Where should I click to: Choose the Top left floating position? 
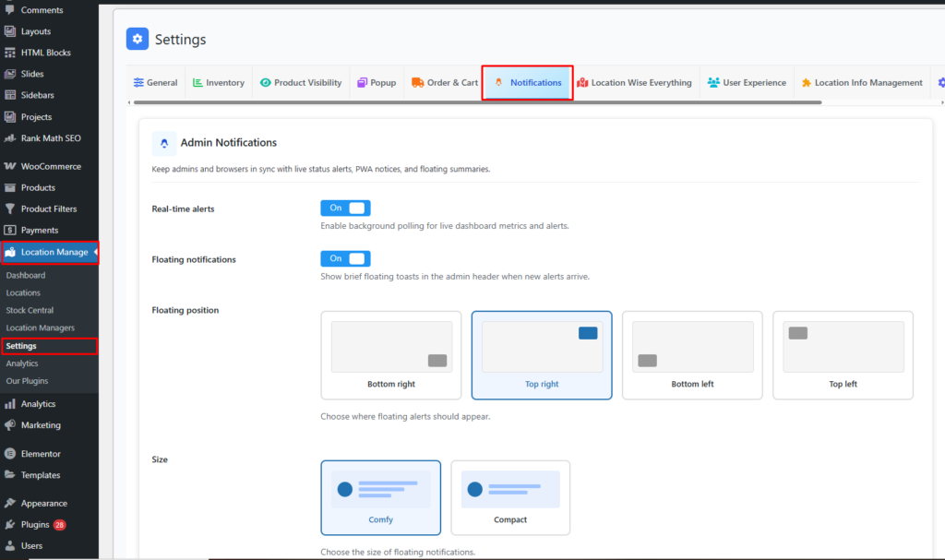pyautogui.click(x=843, y=355)
